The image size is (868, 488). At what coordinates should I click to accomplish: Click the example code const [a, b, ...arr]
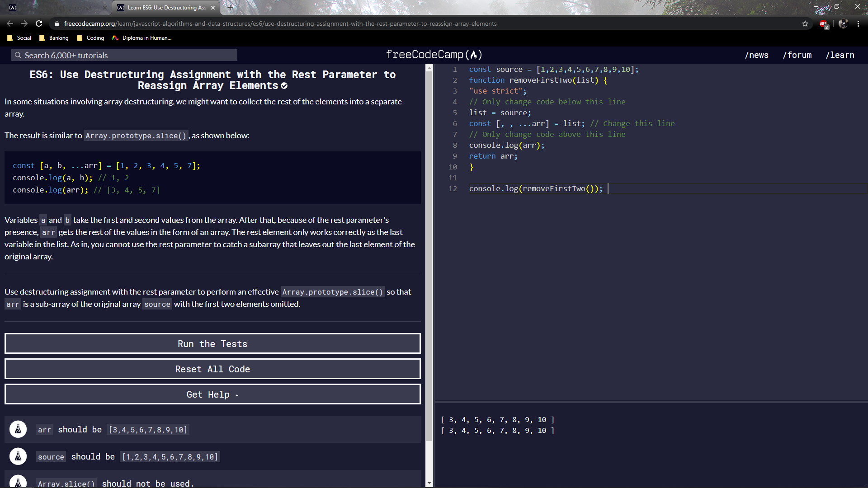(x=106, y=165)
